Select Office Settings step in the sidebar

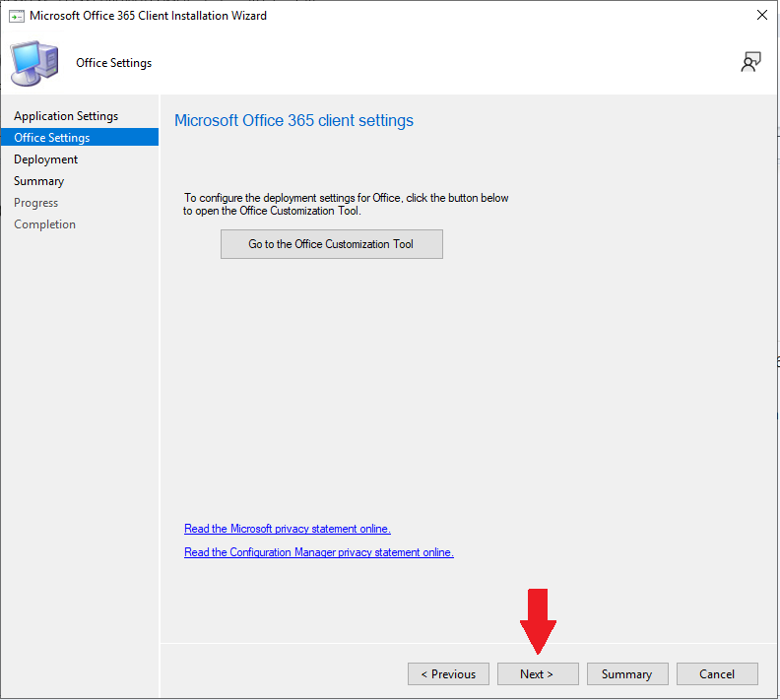coord(80,137)
